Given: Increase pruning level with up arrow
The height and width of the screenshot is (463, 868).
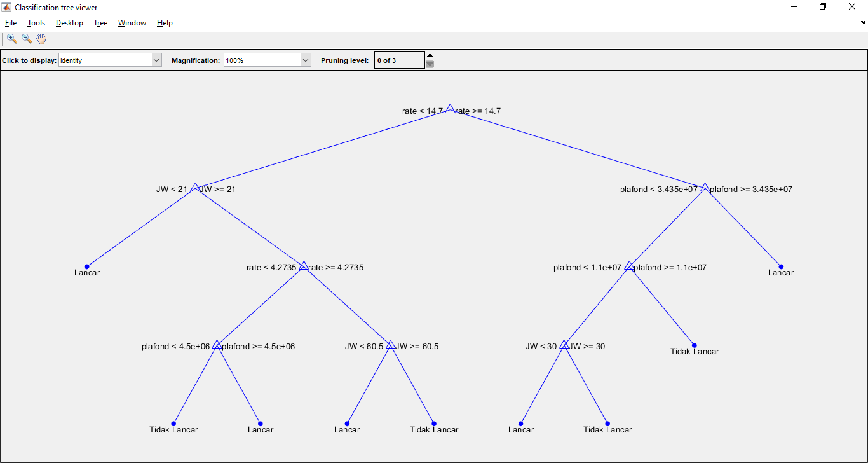Looking at the screenshot, I should click(x=430, y=56).
